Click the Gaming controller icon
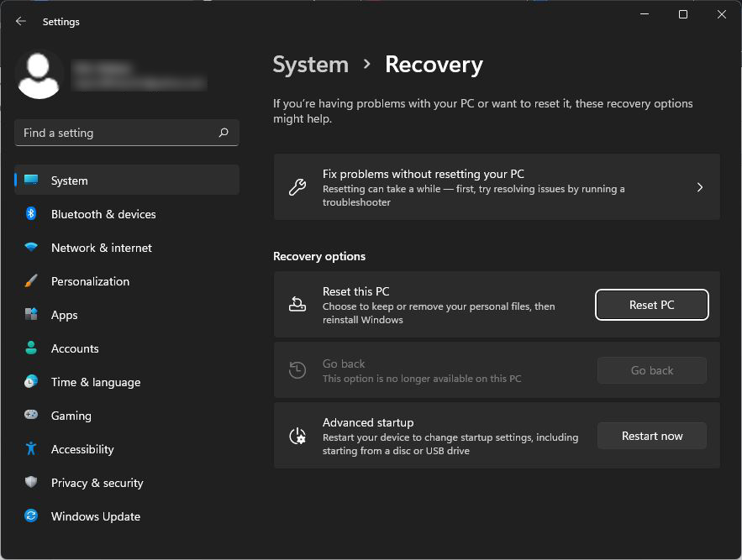The image size is (742, 560). pyautogui.click(x=31, y=416)
